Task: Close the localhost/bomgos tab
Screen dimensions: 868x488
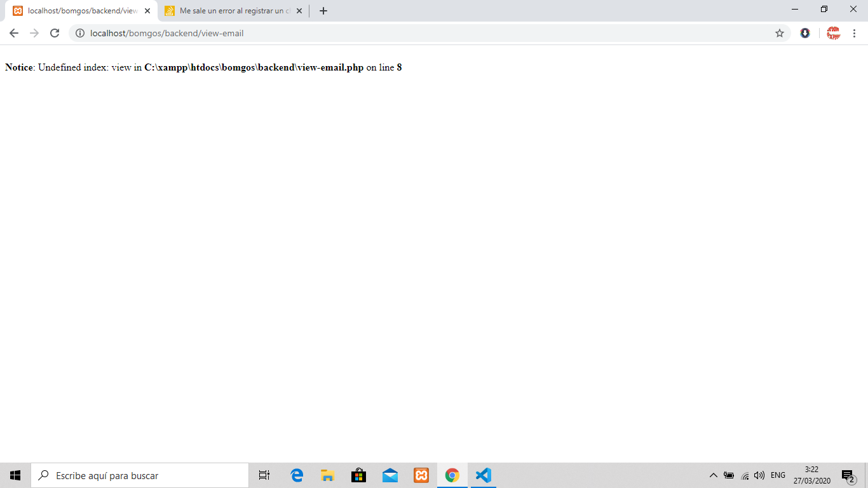Action: [x=147, y=11]
